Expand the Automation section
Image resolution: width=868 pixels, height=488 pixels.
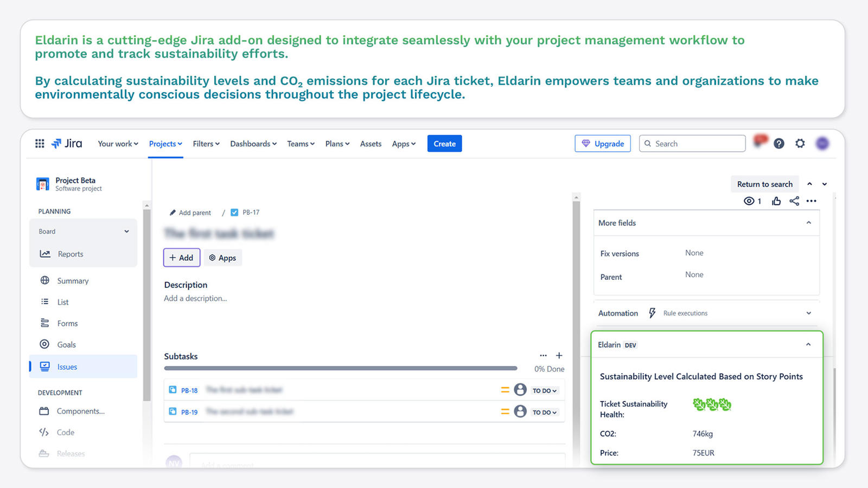tap(808, 313)
